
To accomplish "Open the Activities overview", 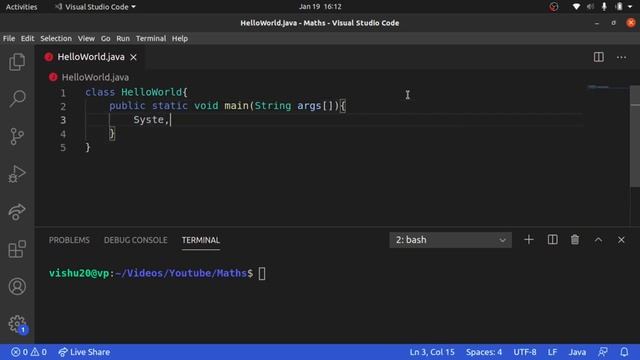I will pyautogui.click(x=21, y=7).
